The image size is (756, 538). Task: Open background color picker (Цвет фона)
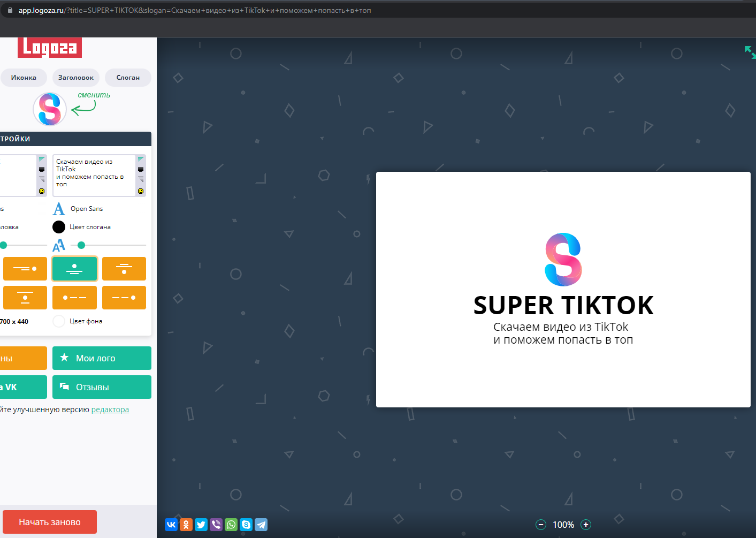click(59, 321)
